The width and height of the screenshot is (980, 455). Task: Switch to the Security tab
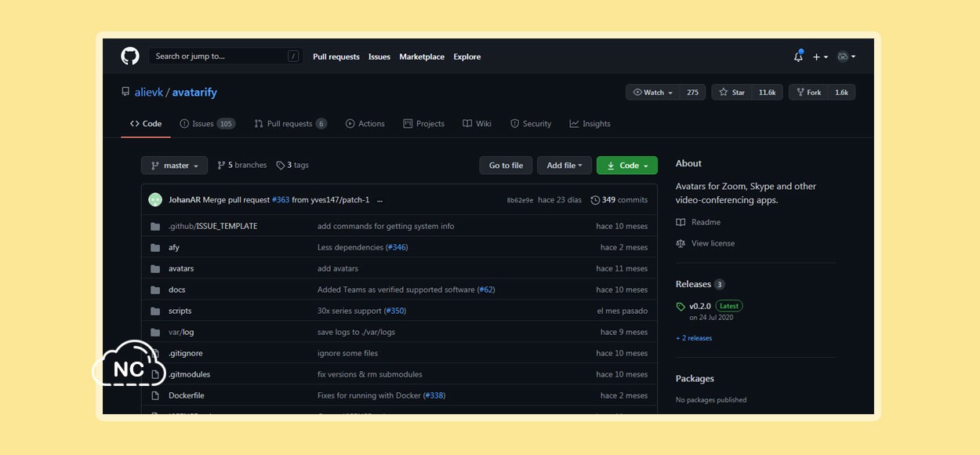(531, 124)
